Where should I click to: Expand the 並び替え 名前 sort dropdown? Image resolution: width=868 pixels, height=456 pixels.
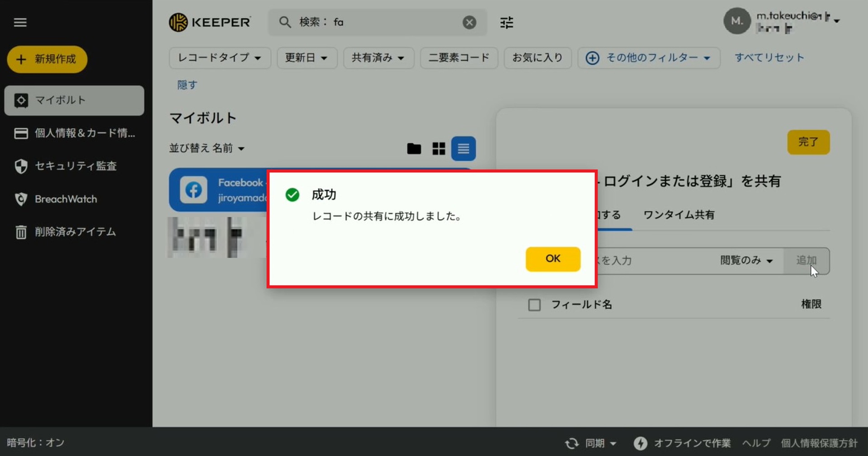(x=207, y=148)
